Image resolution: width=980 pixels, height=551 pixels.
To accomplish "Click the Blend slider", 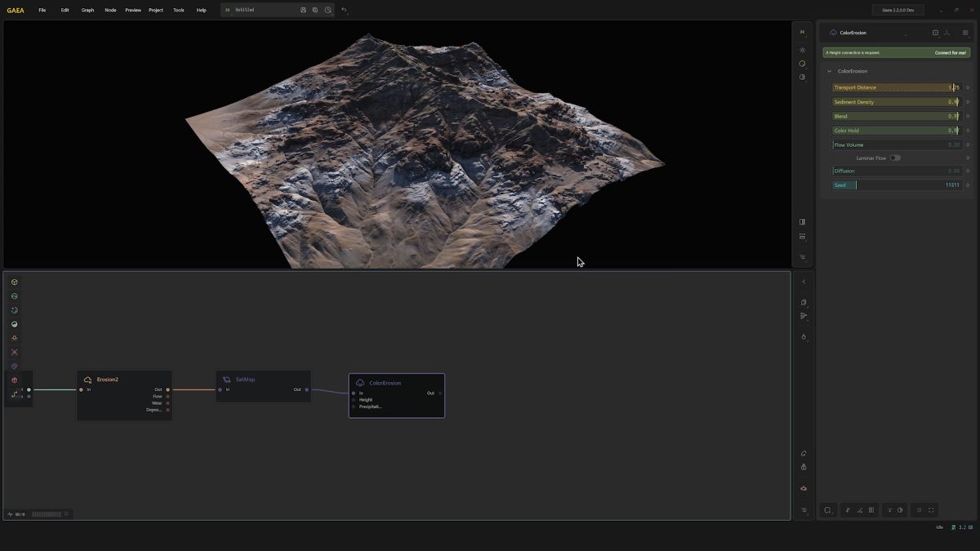I will (x=896, y=117).
